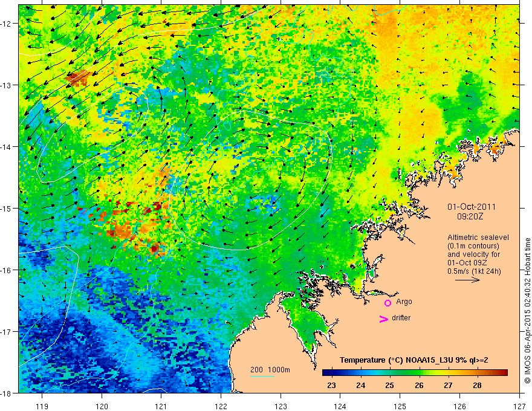This screenshot has width=532, height=411.
Task: Click the '0.5m/s (1kt 24h)' text
Action: [x=474, y=271]
